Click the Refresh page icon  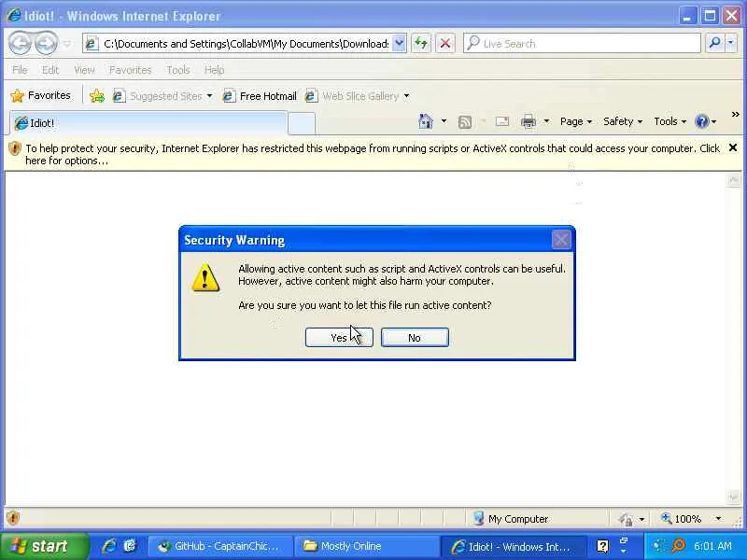(421, 43)
